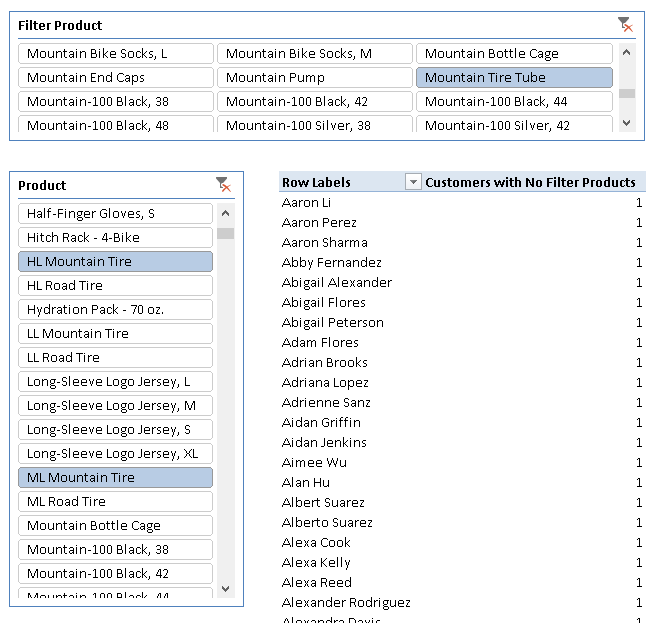
Task: Select the Aaron Sharma row label
Action: pyautogui.click(x=325, y=243)
